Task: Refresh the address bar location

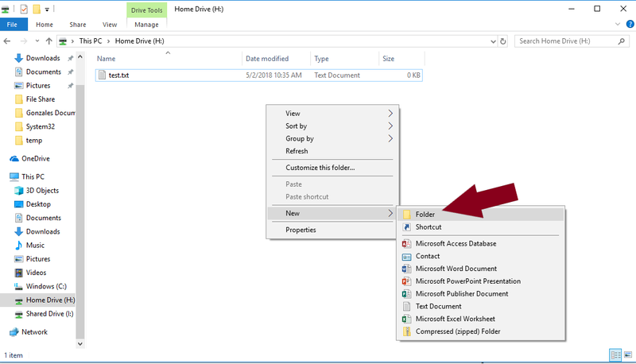Action: [x=502, y=41]
